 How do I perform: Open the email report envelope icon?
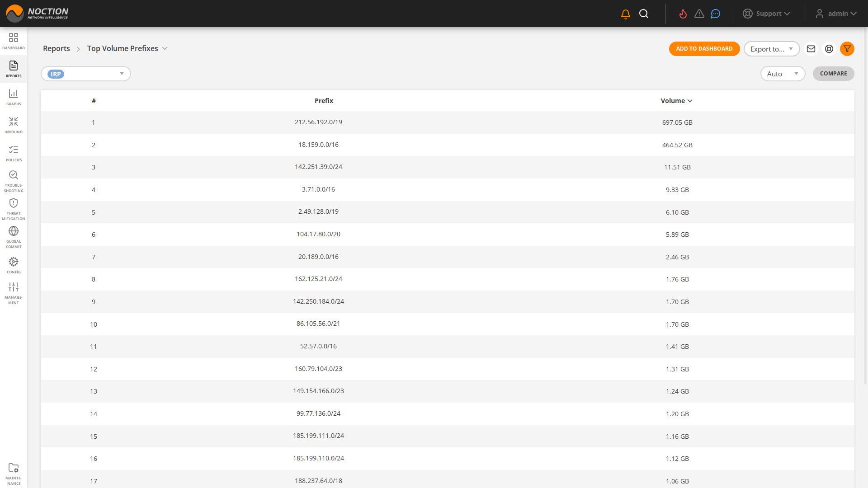(x=811, y=49)
